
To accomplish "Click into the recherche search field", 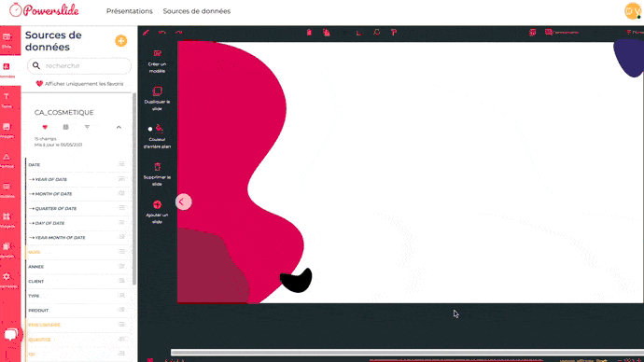I will [79, 65].
